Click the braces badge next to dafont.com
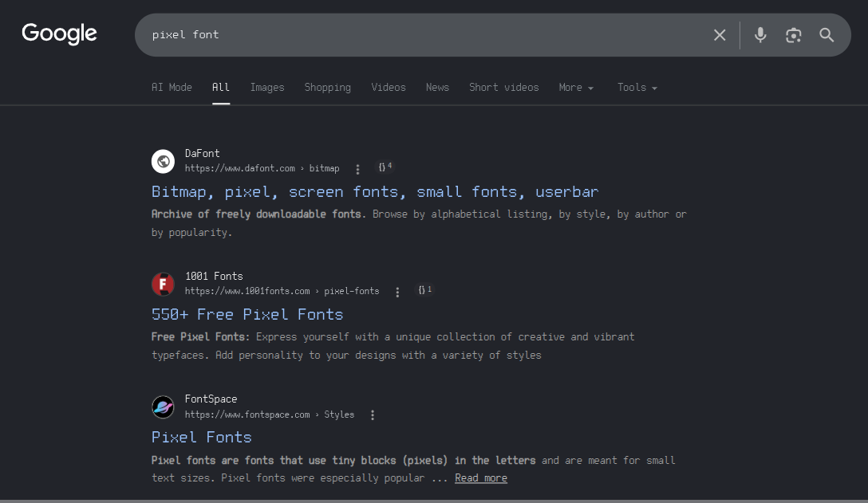 [x=385, y=167]
